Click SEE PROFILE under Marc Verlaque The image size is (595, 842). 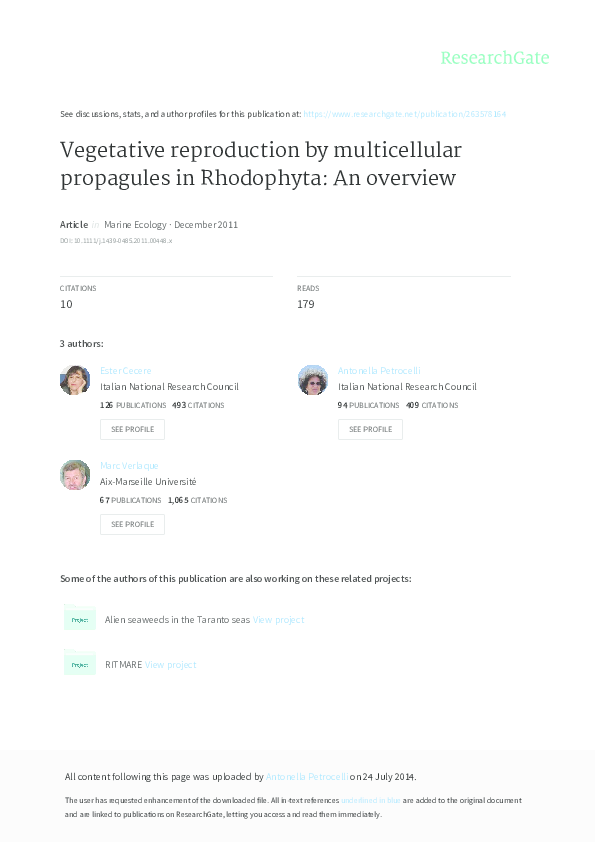coord(132,523)
